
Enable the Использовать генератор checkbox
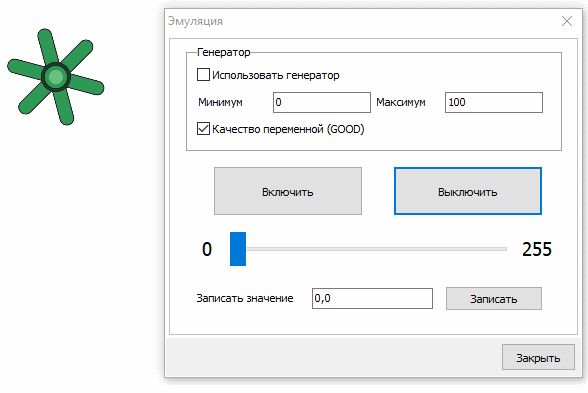203,75
